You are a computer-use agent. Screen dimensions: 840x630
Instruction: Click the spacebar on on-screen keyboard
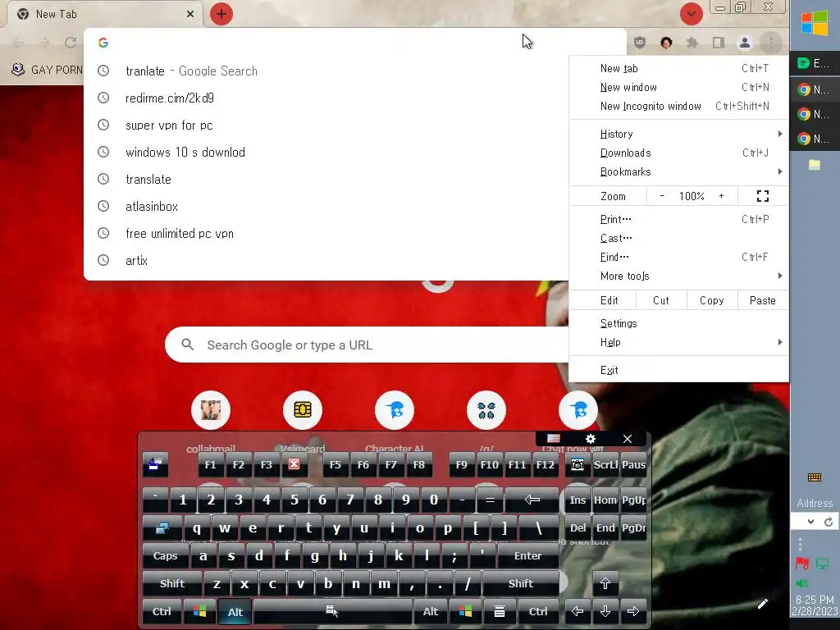tap(332, 612)
